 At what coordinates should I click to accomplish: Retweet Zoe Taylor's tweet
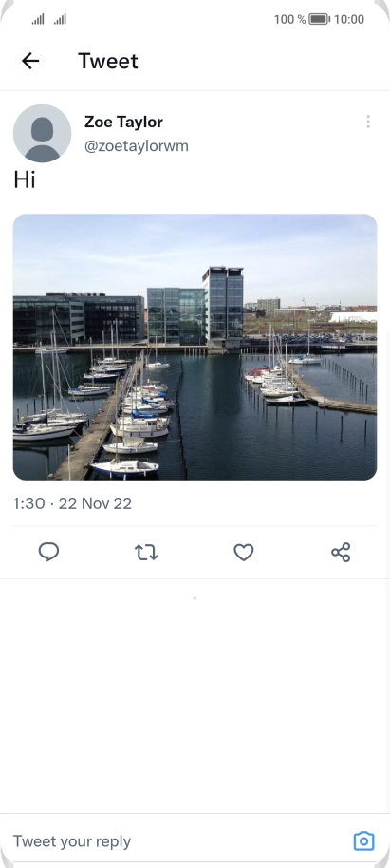point(146,552)
